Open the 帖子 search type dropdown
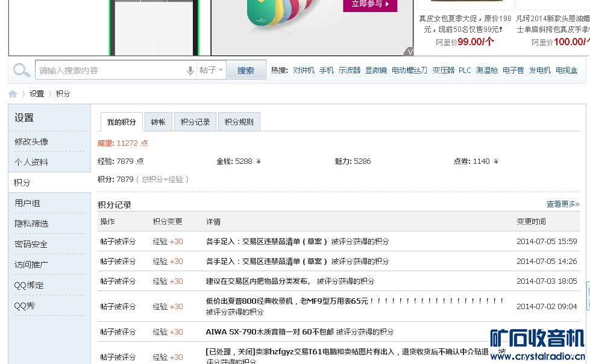This screenshot has height=364, width=590. 211,70
